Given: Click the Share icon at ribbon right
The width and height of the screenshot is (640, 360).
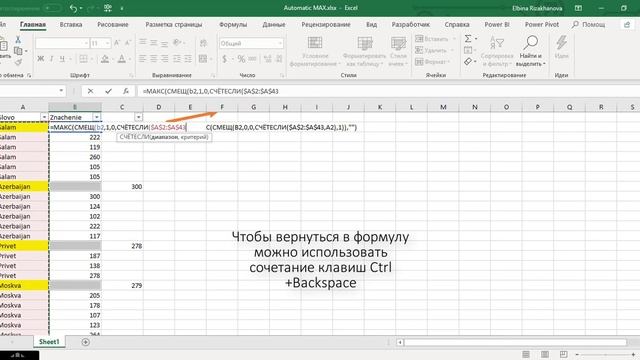Looking at the screenshot, I should (627, 24).
